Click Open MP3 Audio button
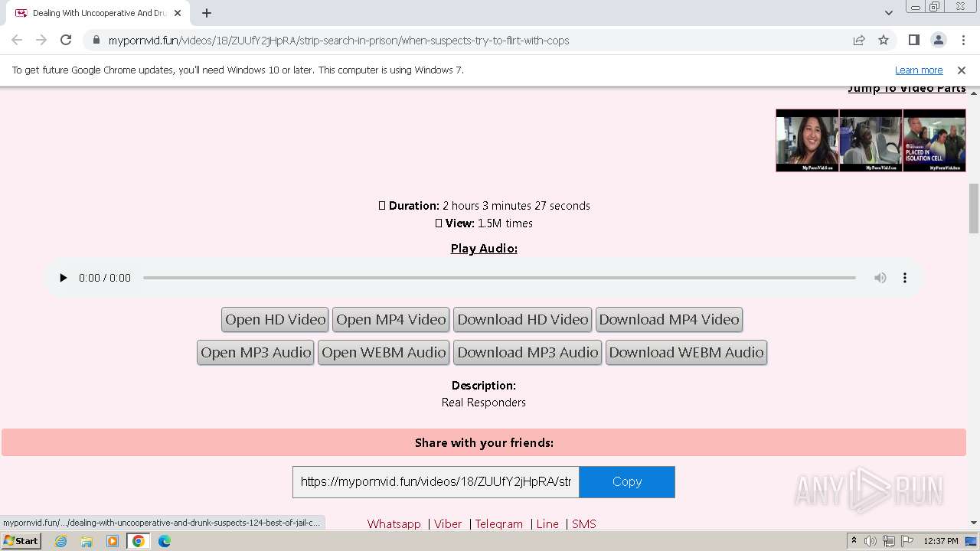The image size is (980, 551). click(256, 353)
